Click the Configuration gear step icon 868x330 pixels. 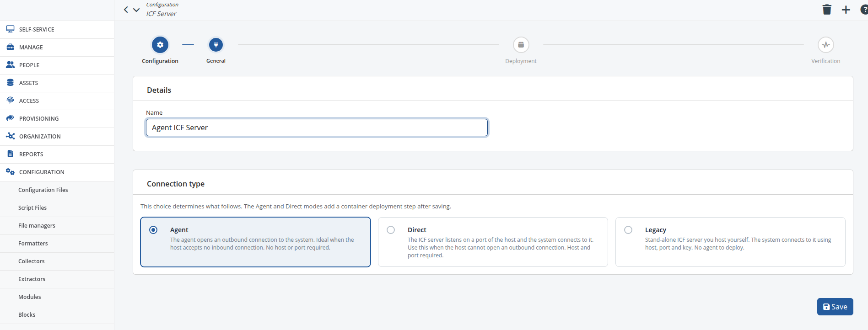pos(160,45)
